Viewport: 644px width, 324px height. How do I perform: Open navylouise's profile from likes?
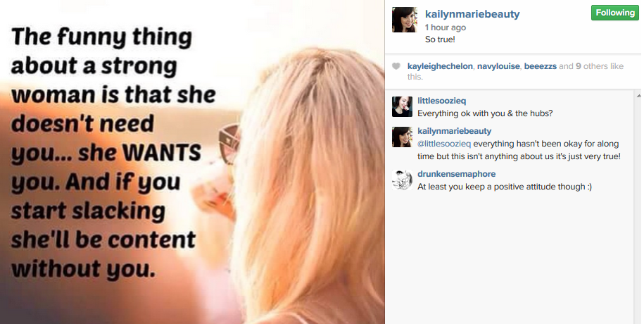498,66
